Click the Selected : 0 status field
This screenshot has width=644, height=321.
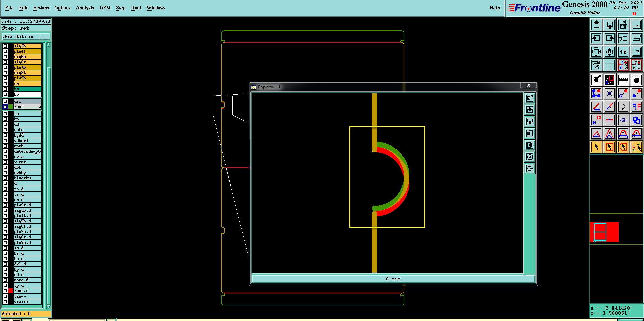coord(26,314)
